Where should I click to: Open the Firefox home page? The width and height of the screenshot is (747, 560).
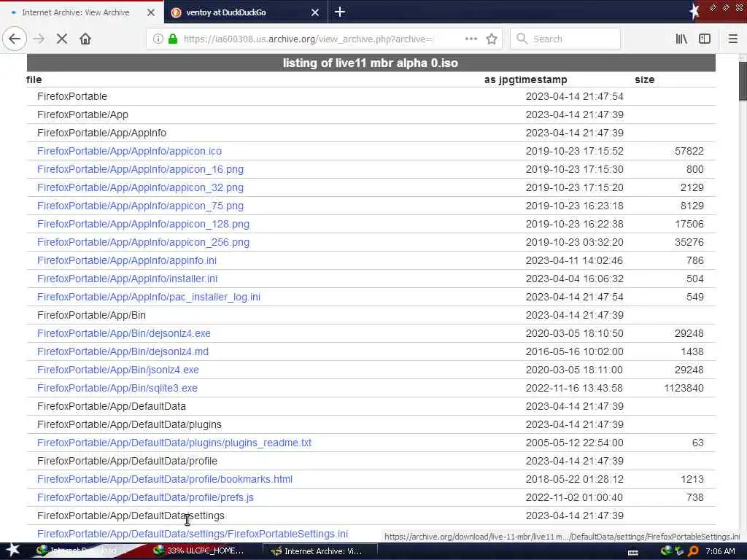pyautogui.click(x=85, y=39)
